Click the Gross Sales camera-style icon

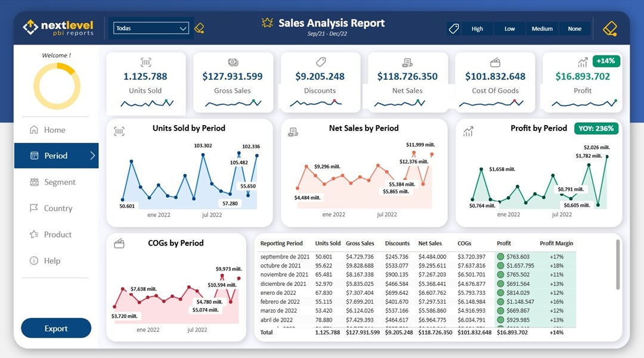click(x=233, y=62)
